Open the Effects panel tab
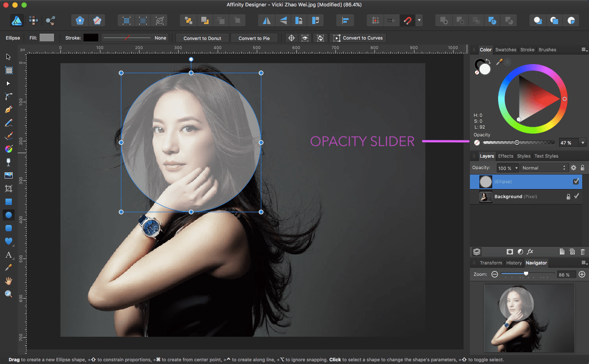Viewport: 589px width, 364px height. point(506,156)
